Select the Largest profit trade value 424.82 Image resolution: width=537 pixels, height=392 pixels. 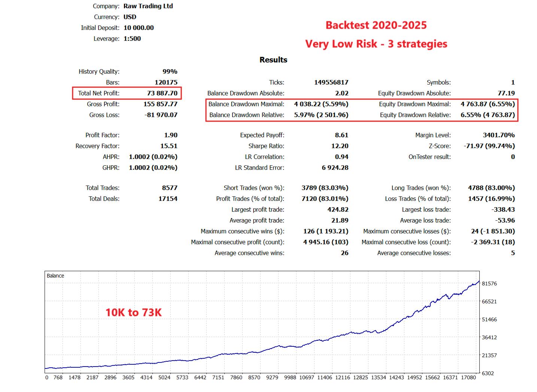338,209
